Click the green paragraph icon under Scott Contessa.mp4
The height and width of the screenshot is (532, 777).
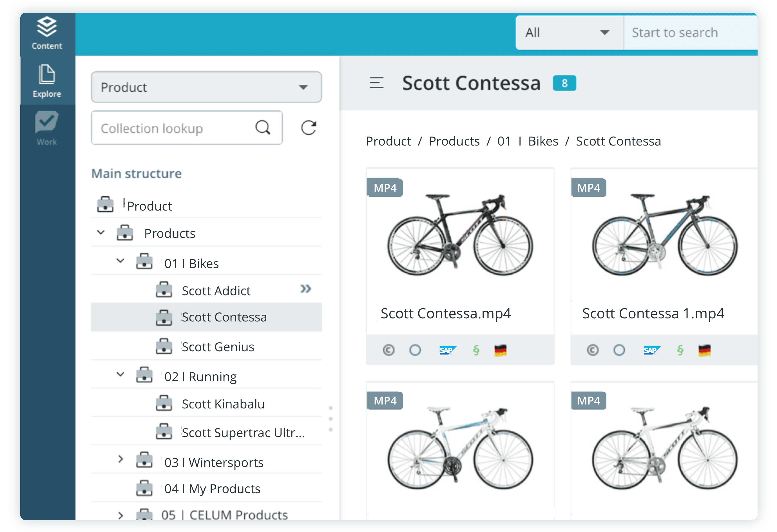click(x=476, y=350)
